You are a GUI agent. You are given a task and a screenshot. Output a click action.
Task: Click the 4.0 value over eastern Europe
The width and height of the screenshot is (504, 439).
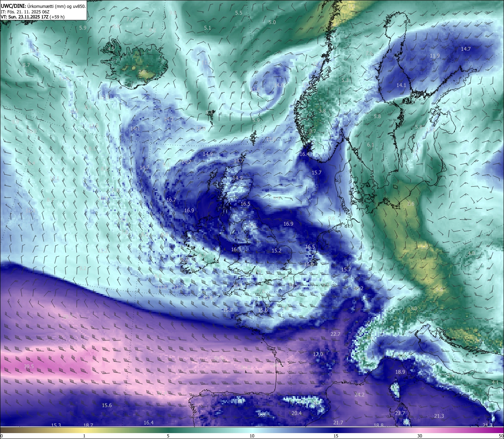pos(471,254)
